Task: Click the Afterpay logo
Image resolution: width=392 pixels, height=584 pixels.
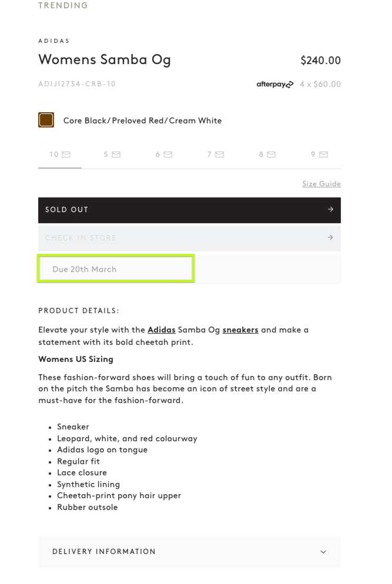Action: point(275,84)
